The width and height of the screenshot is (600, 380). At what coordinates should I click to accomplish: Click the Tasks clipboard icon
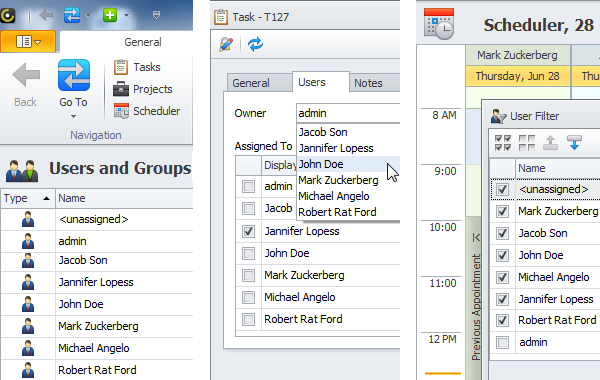(x=121, y=67)
